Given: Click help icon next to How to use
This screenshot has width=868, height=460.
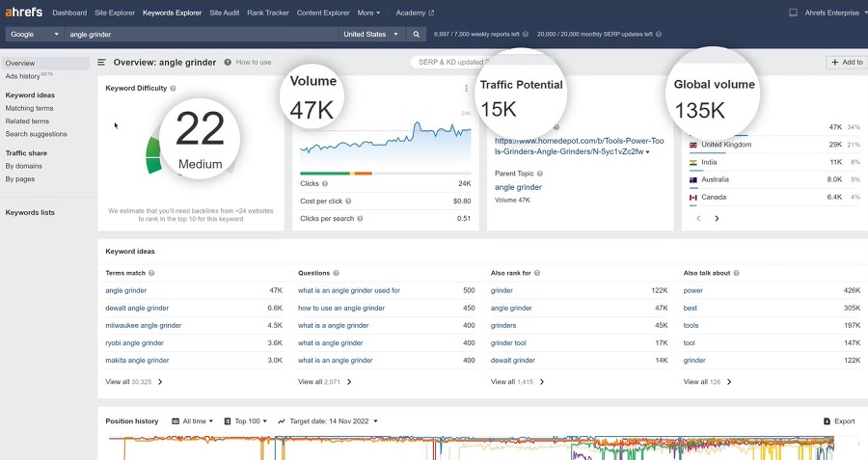Looking at the screenshot, I should tap(228, 62).
